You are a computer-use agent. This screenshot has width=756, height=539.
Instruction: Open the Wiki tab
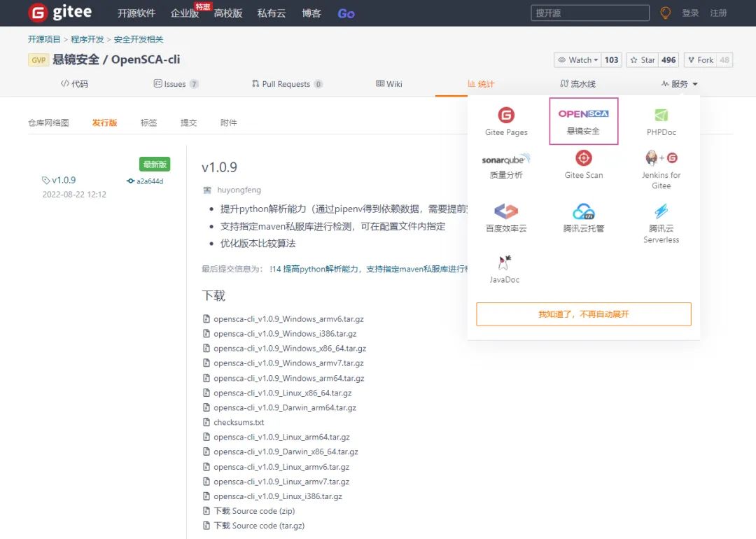(388, 83)
